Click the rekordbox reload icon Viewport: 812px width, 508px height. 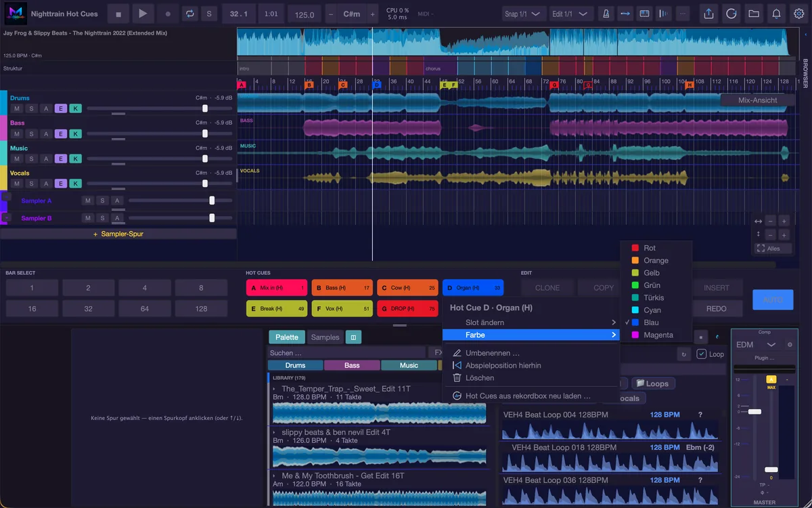(x=457, y=396)
